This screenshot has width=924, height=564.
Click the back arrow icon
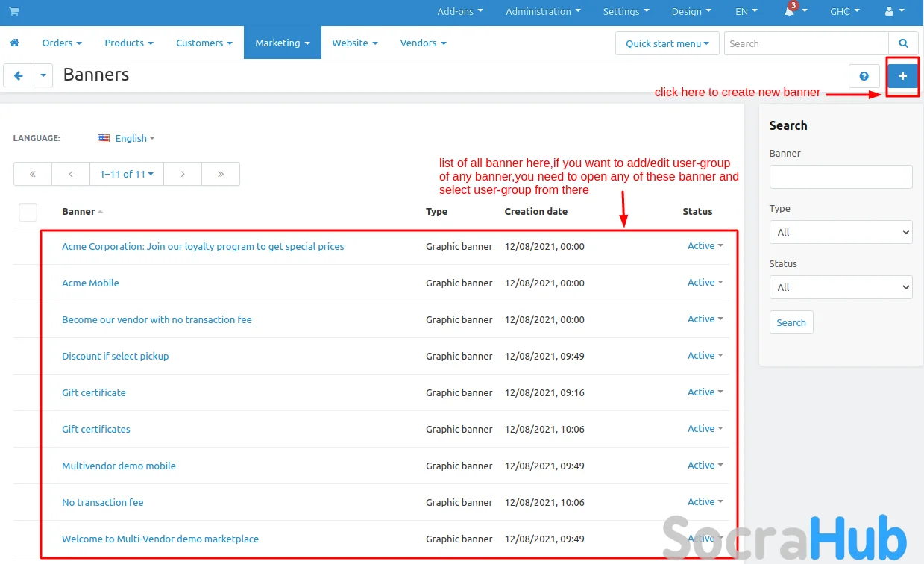click(x=19, y=75)
